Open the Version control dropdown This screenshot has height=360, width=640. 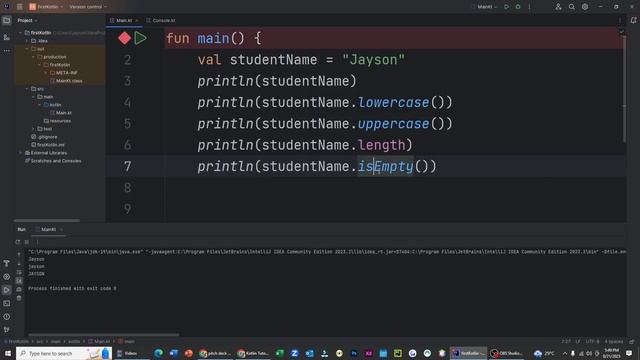tap(88, 7)
